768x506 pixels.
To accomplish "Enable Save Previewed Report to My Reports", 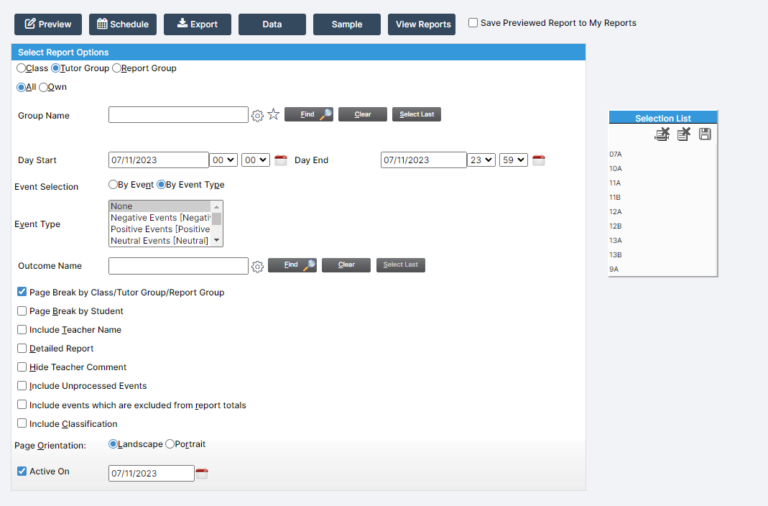I will (x=473, y=23).
